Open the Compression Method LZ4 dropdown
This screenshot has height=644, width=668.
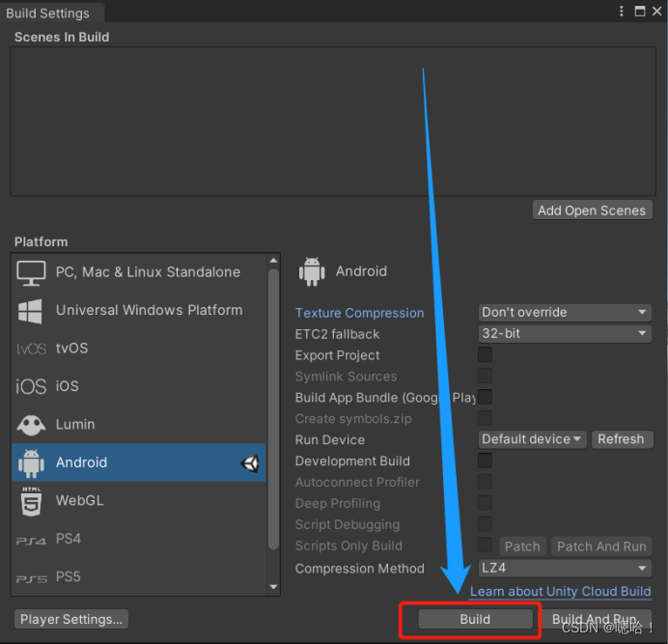tap(565, 568)
